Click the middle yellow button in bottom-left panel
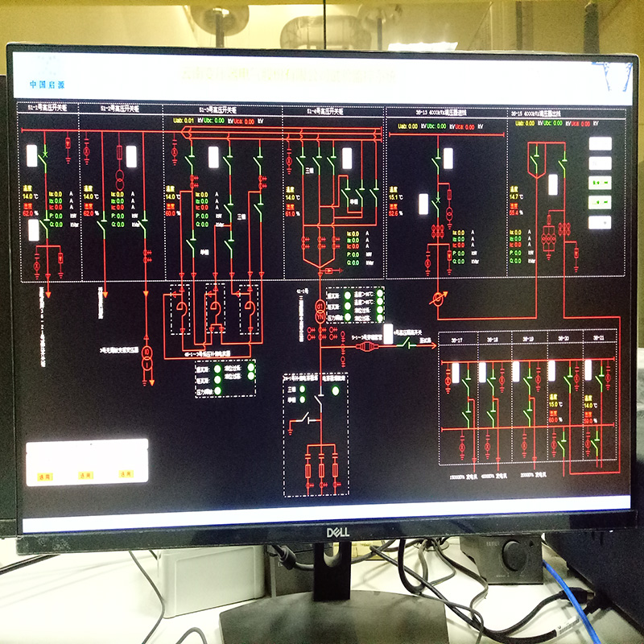Screen dimensions: 644x644 pyautogui.click(x=85, y=475)
